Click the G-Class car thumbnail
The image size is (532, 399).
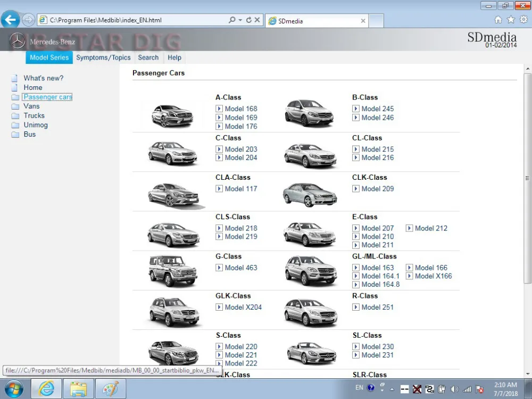click(173, 271)
